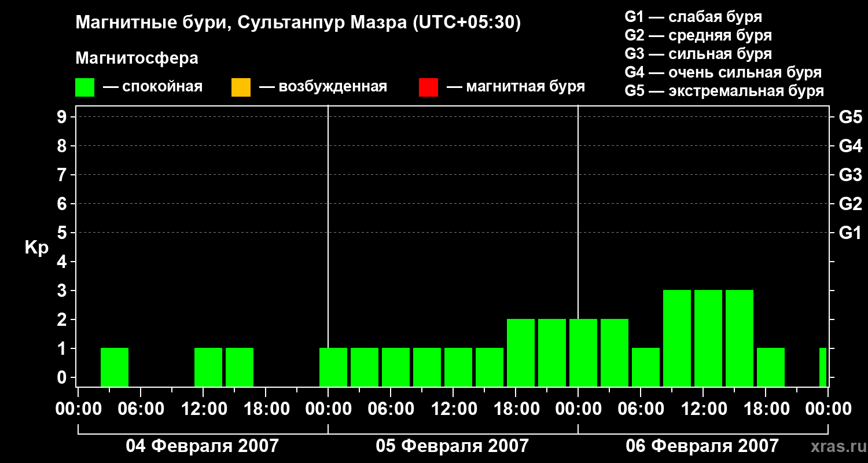This screenshot has height=463, width=868.
Task: Click the green 'спокойная' legend swatch
Action: (x=85, y=87)
